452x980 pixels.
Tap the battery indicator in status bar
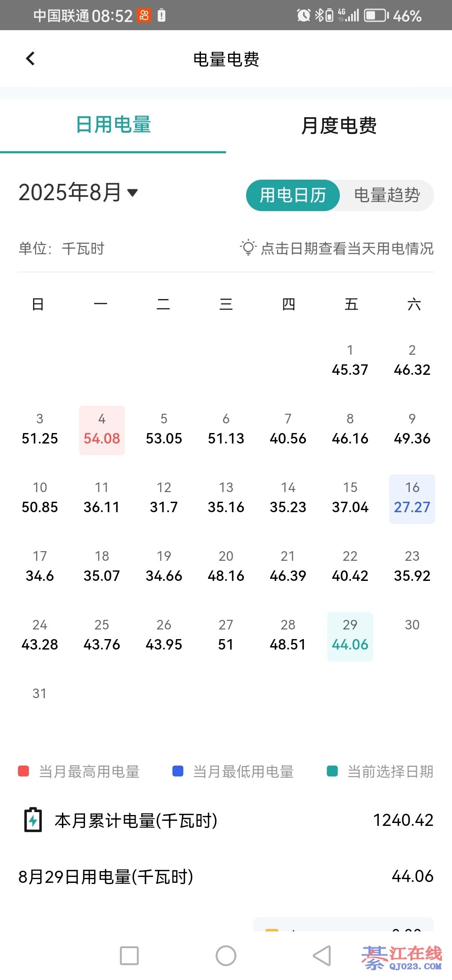click(x=376, y=15)
